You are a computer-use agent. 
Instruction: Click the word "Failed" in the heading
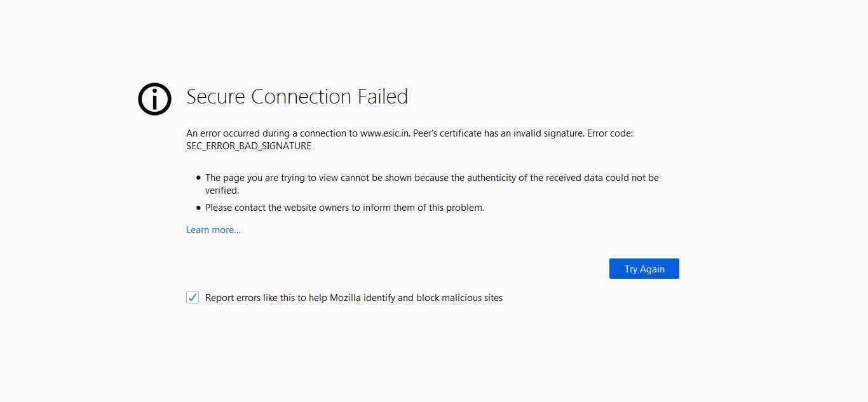(x=383, y=97)
